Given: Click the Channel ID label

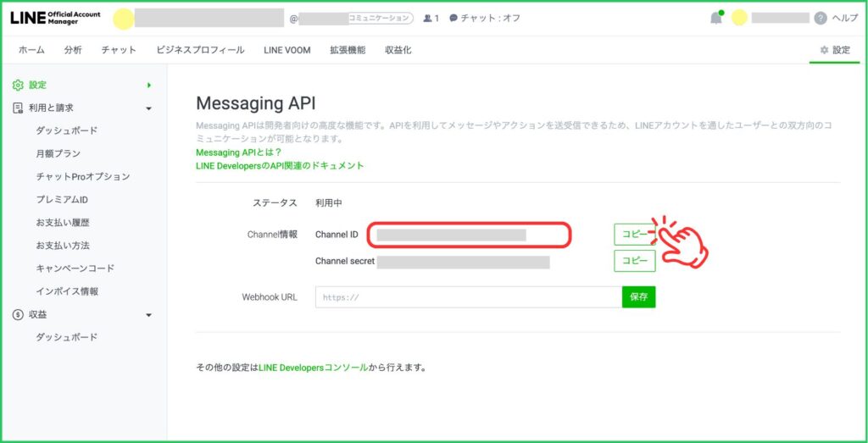Looking at the screenshot, I should tap(337, 235).
